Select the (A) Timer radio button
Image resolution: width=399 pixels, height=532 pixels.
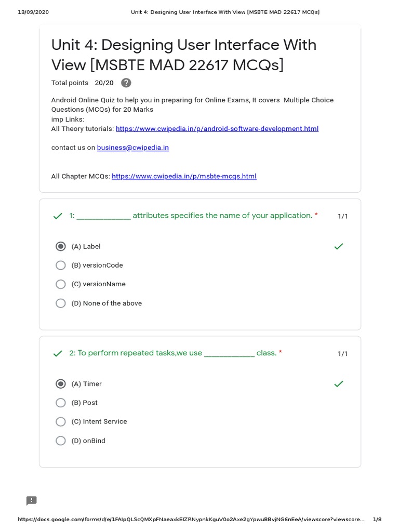(61, 384)
